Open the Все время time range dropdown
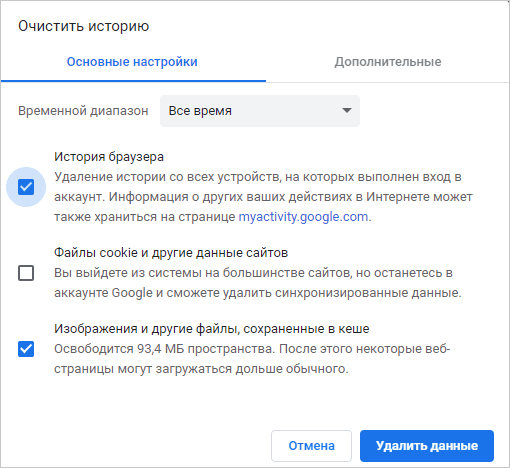Viewport: 510px width, 468px height. point(260,111)
